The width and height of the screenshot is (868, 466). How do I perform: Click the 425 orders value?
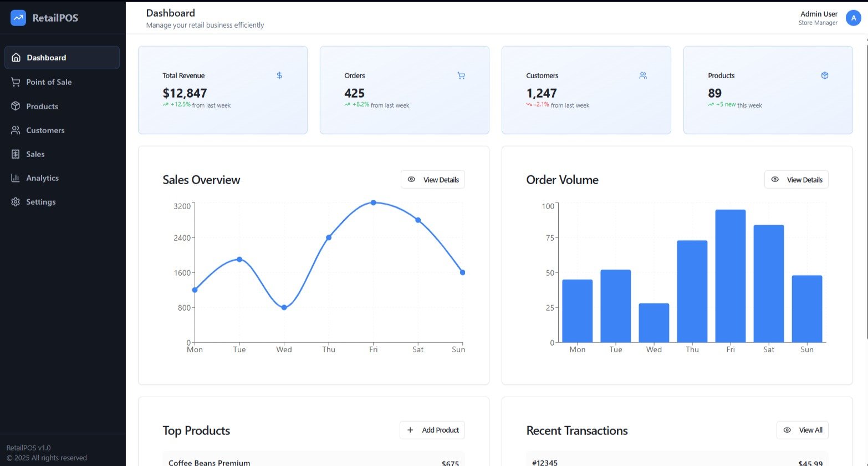pyautogui.click(x=355, y=93)
